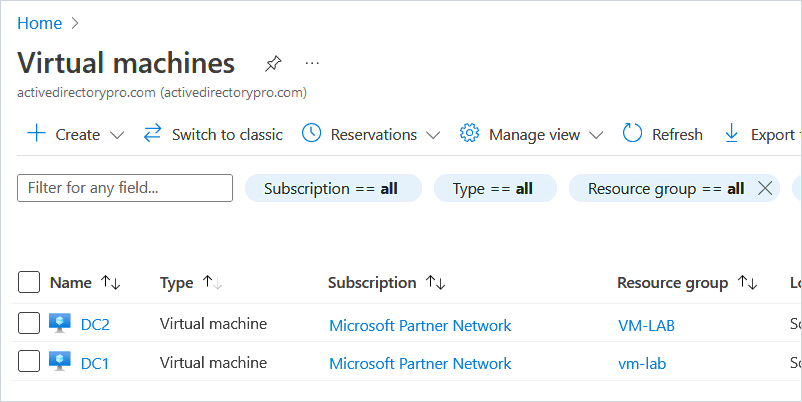This screenshot has width=802, height=402.
Task: Check the DC2 row checkbox
Action: pos(29,323)
